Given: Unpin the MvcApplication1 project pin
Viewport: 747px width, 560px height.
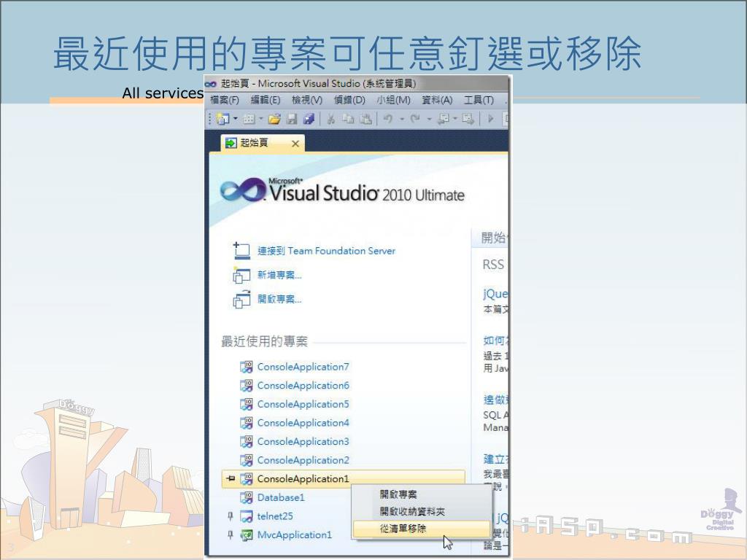Looking at the screenshot, I should tap(231, 534).
